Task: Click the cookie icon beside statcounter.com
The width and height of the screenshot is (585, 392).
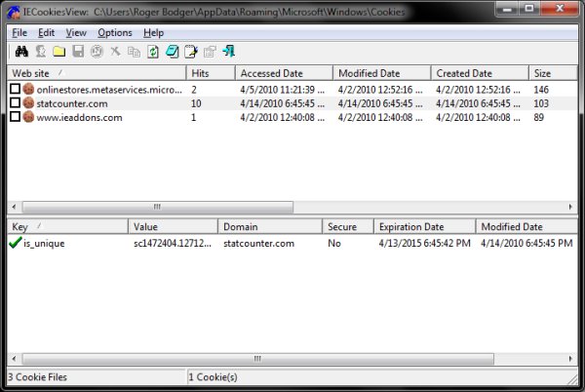Action: [x=28, y=103]
